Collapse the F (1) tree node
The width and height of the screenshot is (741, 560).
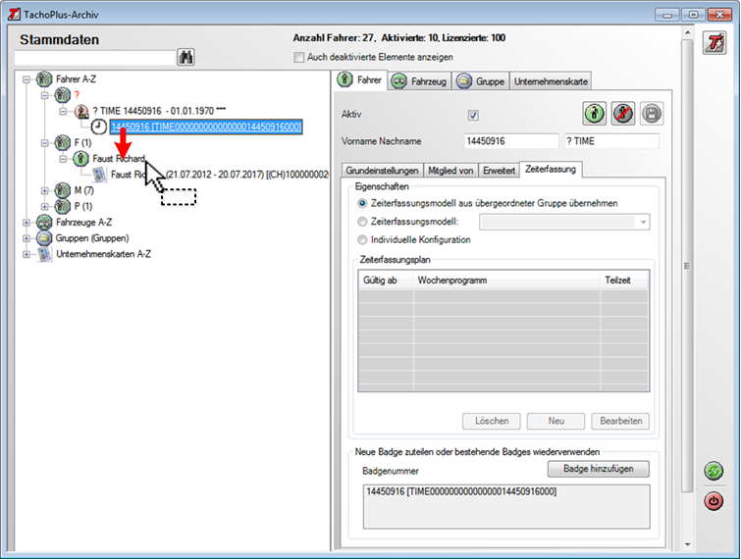click(44, 142)
